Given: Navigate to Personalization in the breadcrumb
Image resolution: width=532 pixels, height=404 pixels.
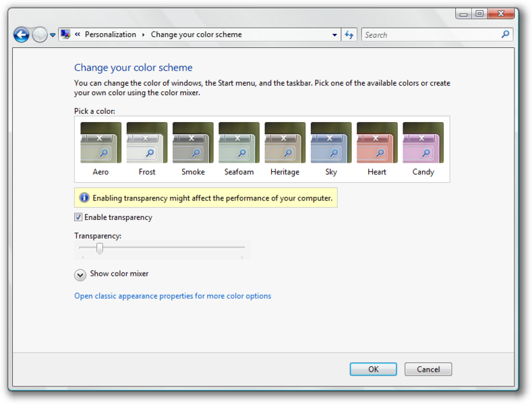Looking at the screenshot, I should [111, 34].
